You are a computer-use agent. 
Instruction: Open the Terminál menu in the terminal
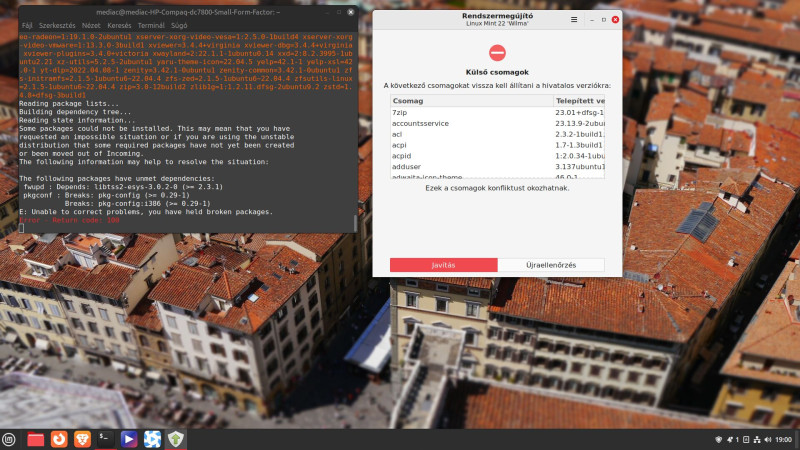click(x=151, y=26)
